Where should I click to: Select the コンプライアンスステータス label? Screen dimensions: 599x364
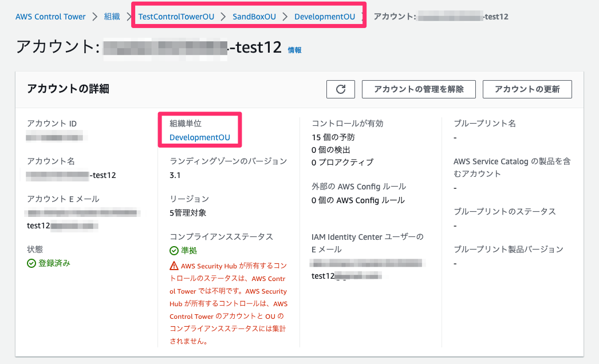[x=222, y=237]
